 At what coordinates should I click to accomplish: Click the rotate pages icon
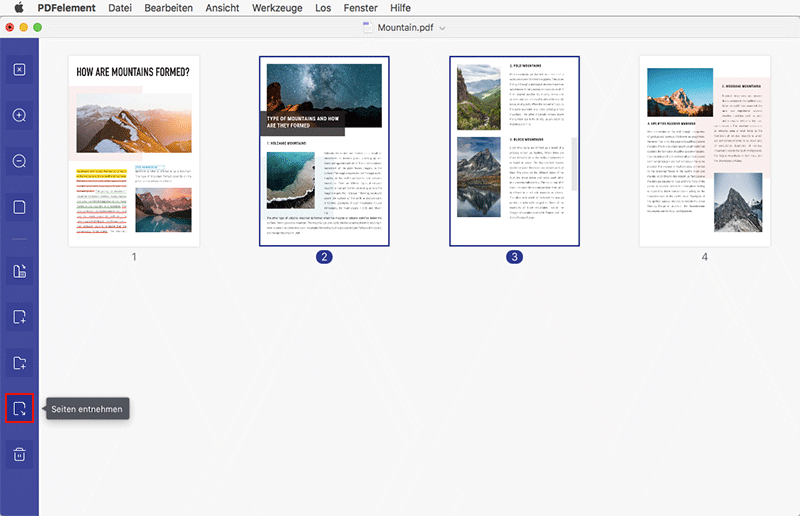[x=19, y=271]
